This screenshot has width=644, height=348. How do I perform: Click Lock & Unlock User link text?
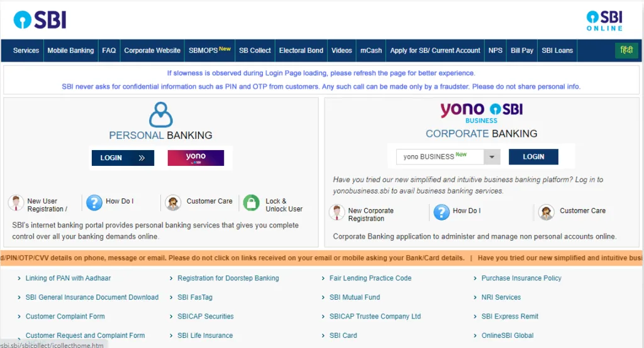coord(284,205)
